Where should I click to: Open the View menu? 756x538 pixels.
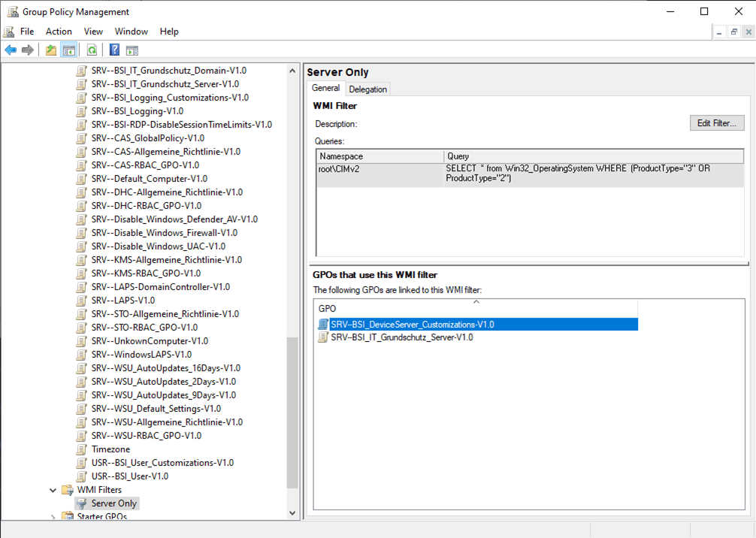click(93, 32)
